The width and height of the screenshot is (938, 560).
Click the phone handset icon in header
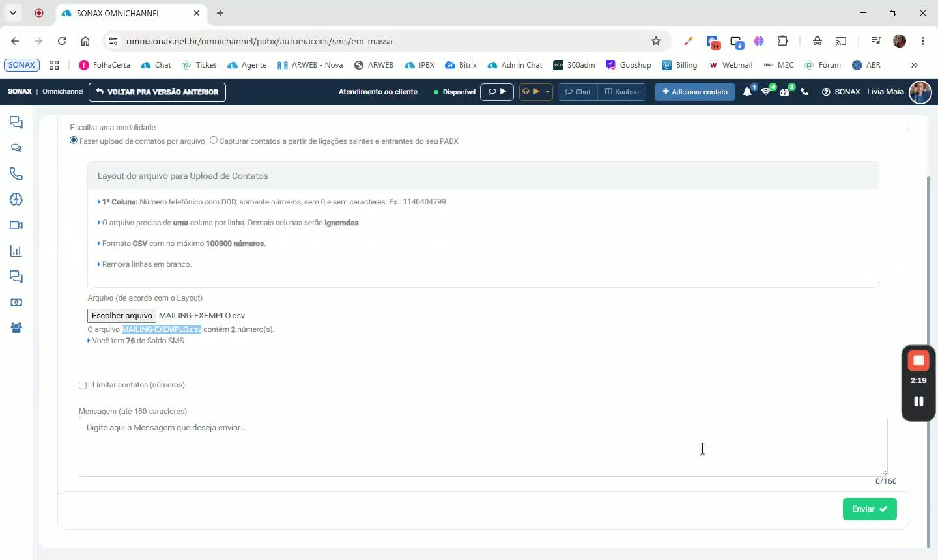coord(804,92)
